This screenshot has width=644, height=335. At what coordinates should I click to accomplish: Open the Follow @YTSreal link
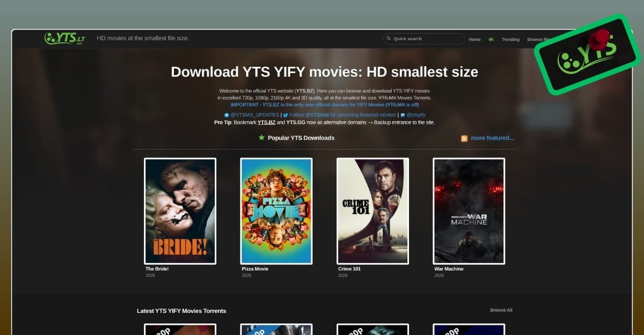point(343,115)
